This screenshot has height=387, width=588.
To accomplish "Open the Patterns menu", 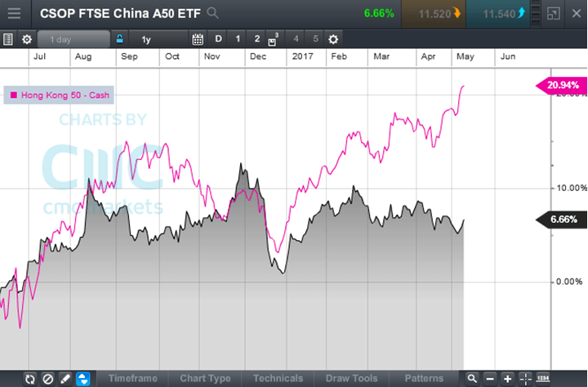I will 424,378.
